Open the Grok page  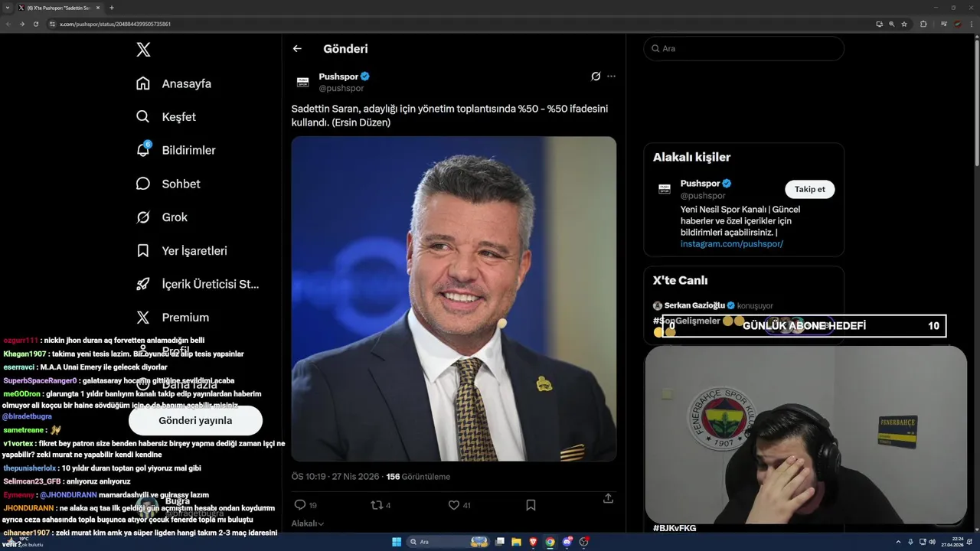[x=162, y=217]
